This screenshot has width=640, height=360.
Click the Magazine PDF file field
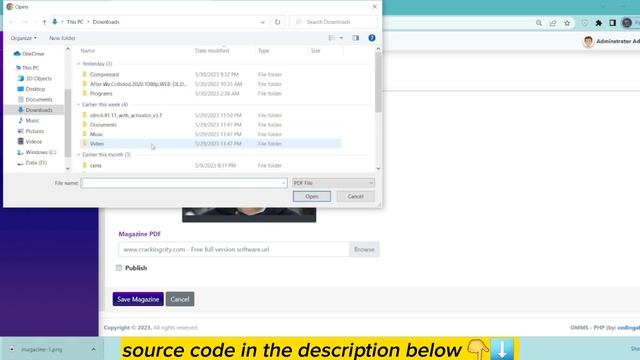point(234,249)
